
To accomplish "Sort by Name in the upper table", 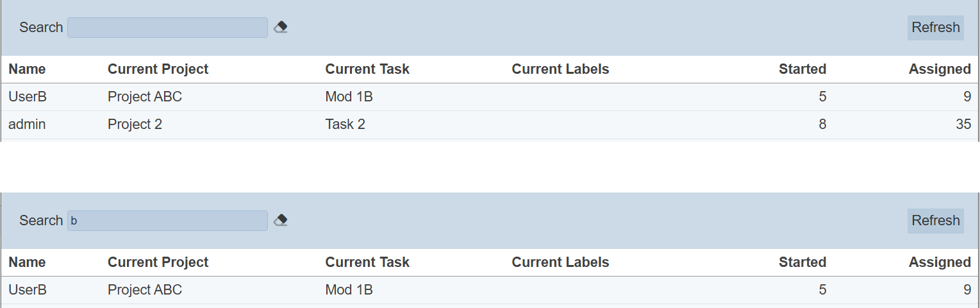I will [x=27, y=69].
